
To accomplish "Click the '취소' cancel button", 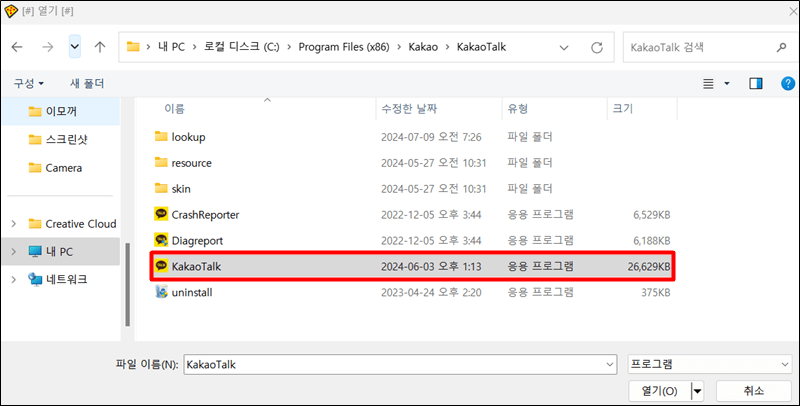I will click(754, 391).
